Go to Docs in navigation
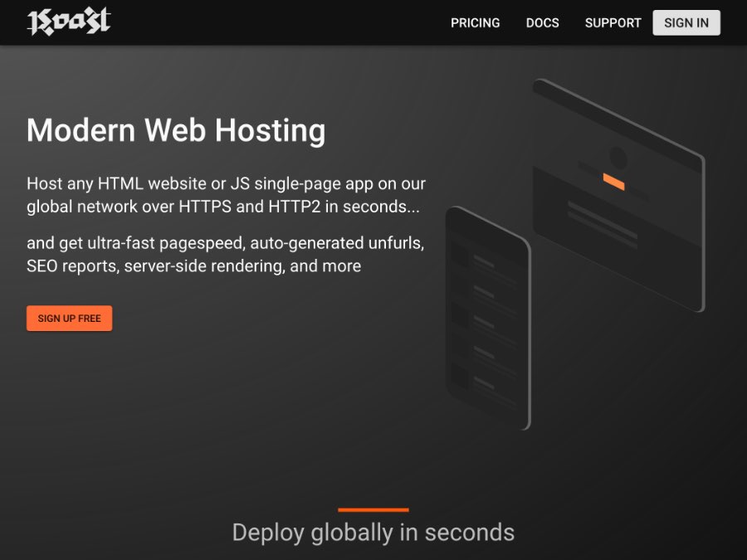This screenshot has height=560, width=747. [542, 23]
